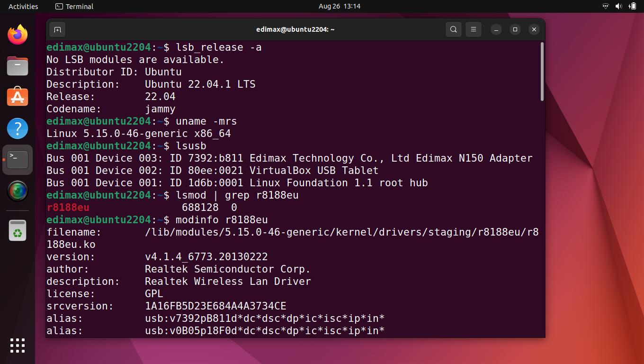Minimize the Terminal window
The height and width of the screenshot is (364, 644).
pyautogui.click(x=496, y=29)
